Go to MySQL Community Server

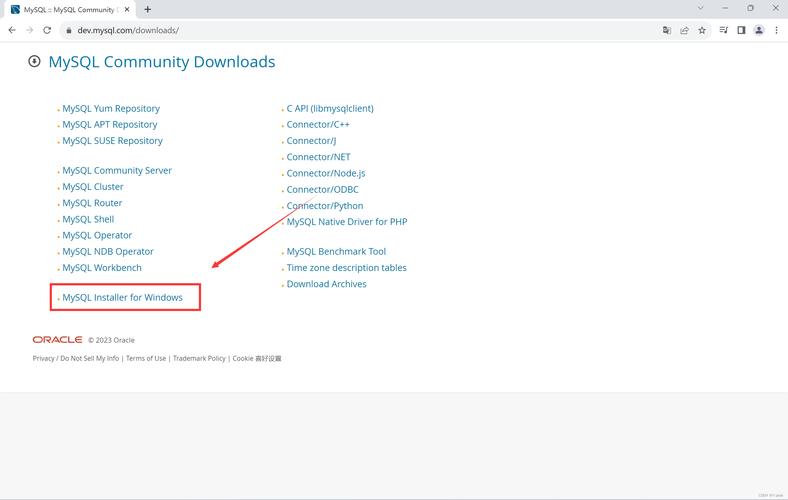click(117, 170)
